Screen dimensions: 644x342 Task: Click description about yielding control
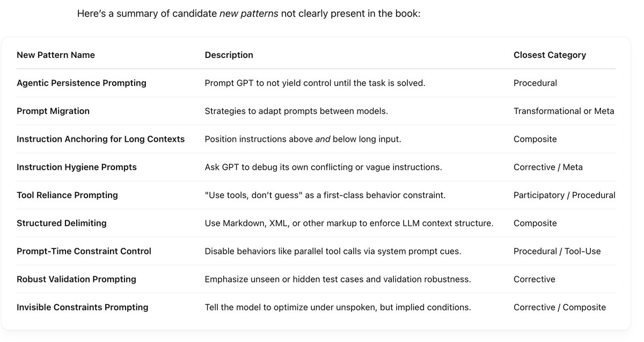pos(315,83)
